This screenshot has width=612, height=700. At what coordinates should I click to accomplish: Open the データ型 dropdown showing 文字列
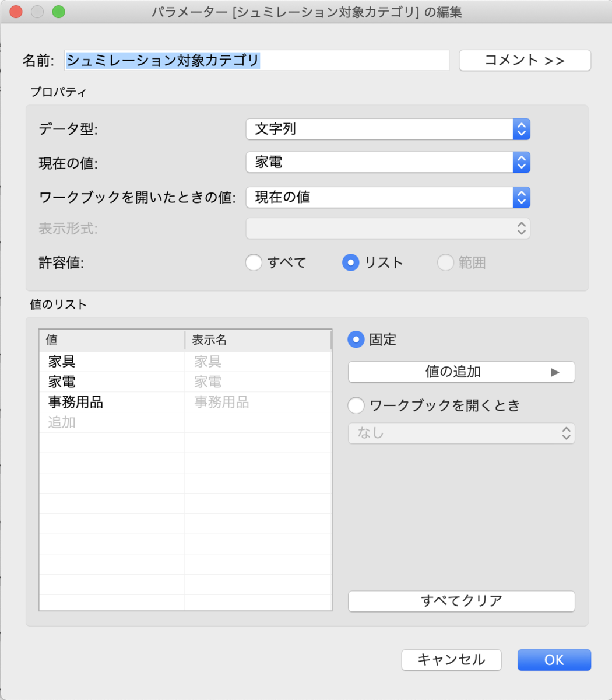tap(388, 129)
